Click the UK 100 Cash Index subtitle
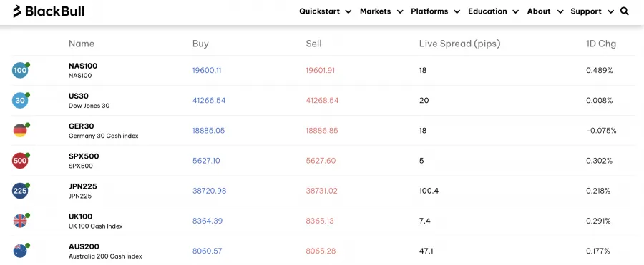The height and width of the screenshot is (265, 644). pos(96,226)
